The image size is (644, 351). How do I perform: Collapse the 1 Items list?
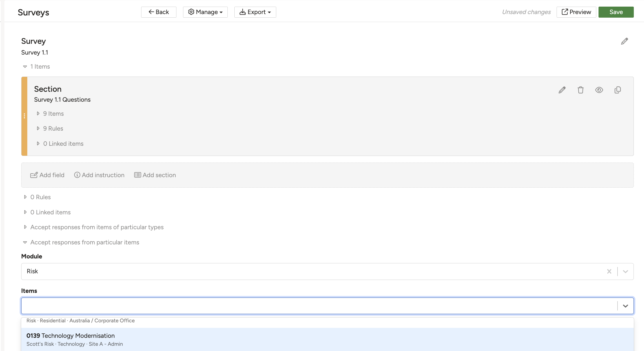tap(36, 67)
